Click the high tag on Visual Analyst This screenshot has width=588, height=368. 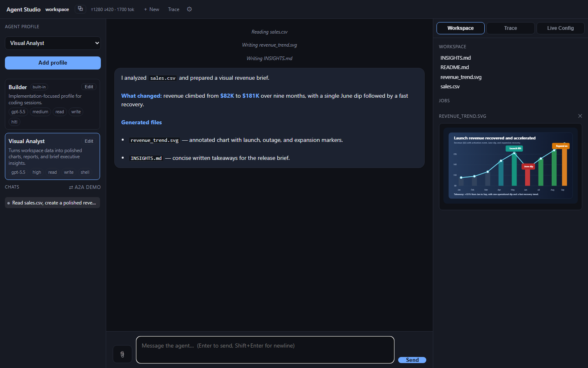coord(37,173)
